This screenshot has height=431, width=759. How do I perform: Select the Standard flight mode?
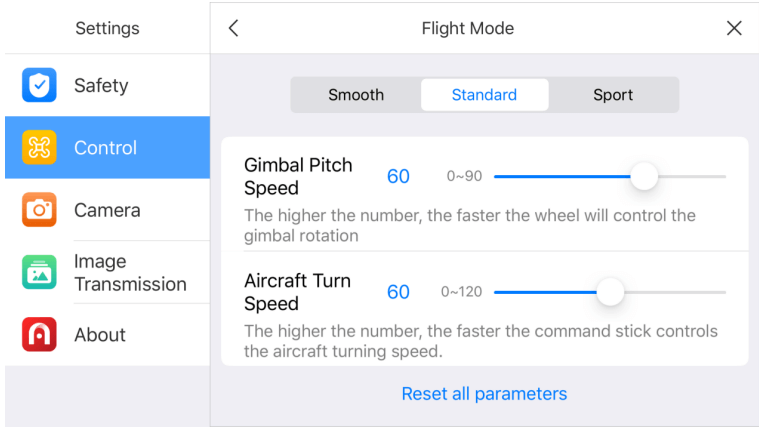coord(485,95)
